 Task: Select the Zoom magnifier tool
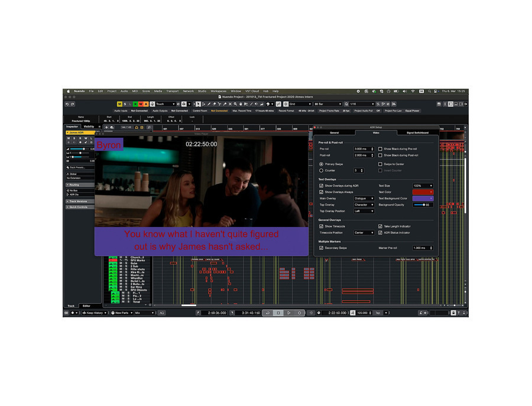[235, 104]
